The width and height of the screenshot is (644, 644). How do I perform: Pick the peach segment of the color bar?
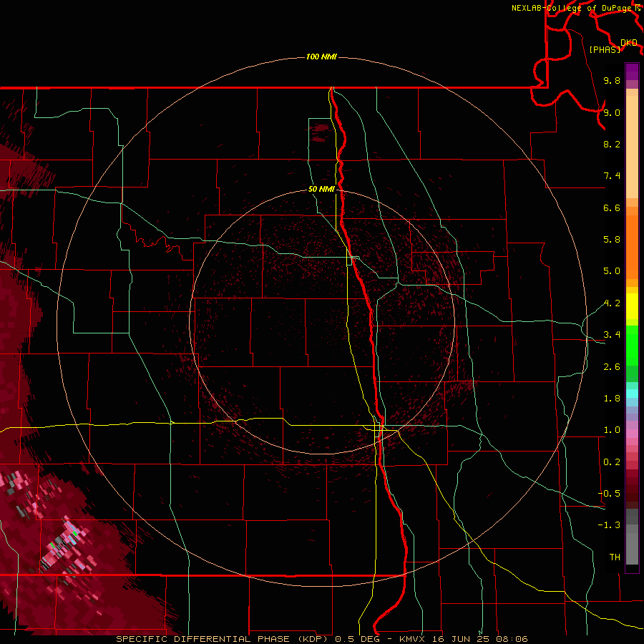click(x=632, y=147)
